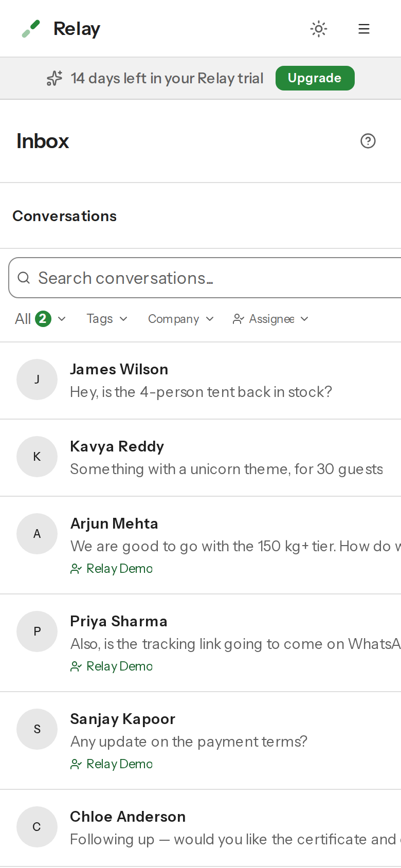This screenshot has height=868, width=401.
Task: Click the Relay logo icon
Action: click(31, 29)
